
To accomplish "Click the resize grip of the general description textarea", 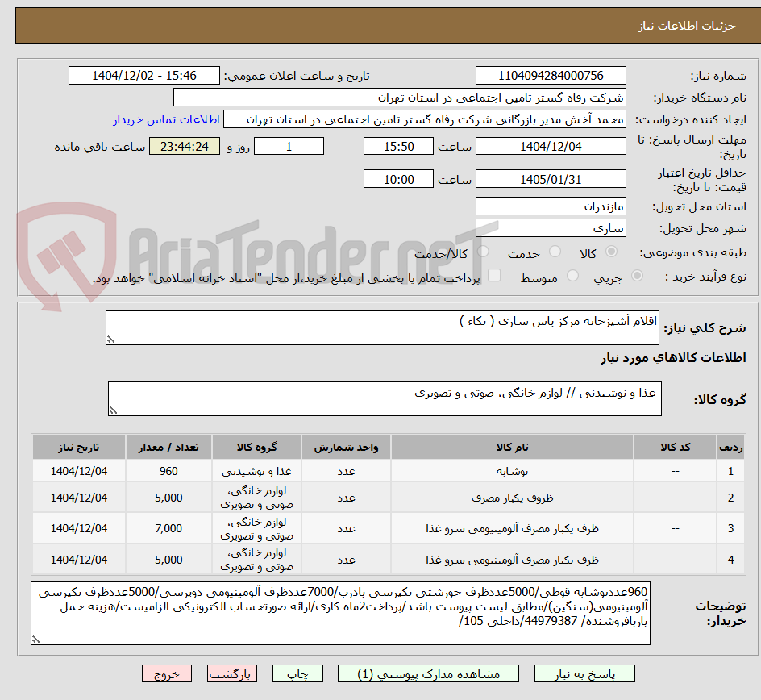I will point(110,340).
